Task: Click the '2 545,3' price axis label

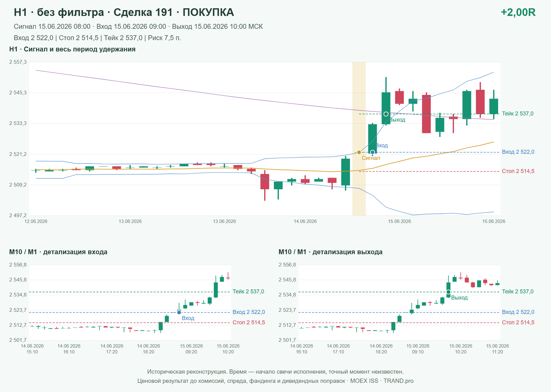Action: 18,93
